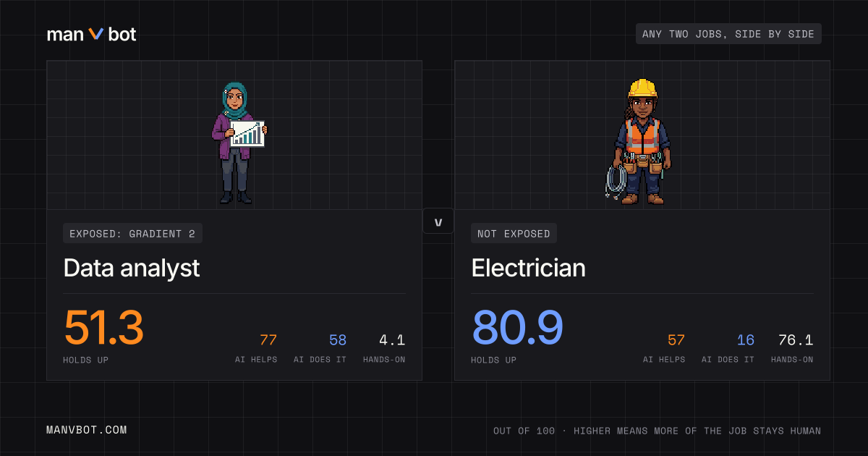This screenshot has height=456, width=868.
Task: Click Electrician's AI Does It value 16
Action: pos(746,340)
